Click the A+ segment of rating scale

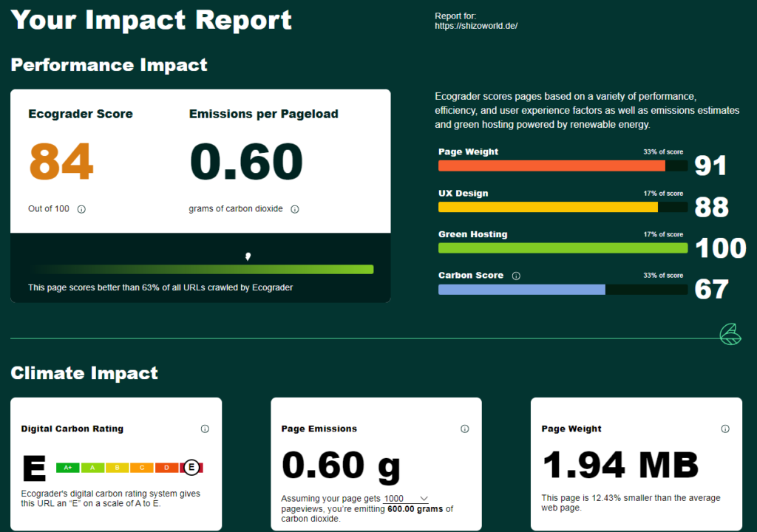click(x=68, y=467)
